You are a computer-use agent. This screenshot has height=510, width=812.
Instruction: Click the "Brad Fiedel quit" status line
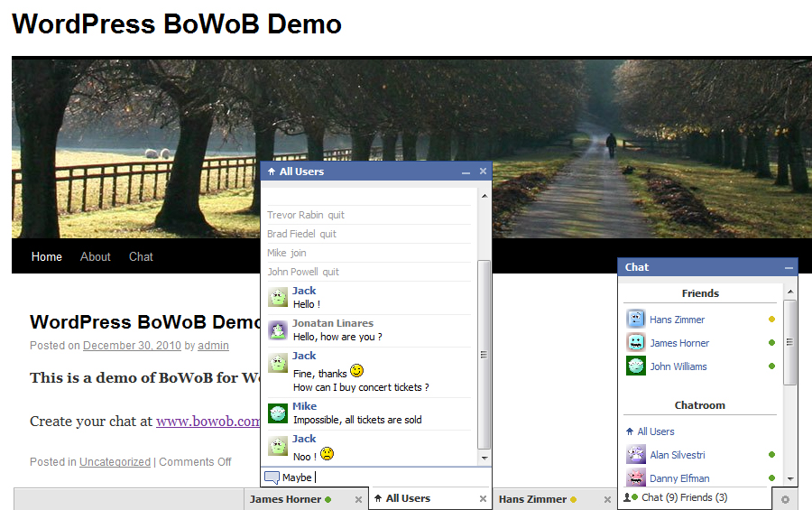[301, 234]
